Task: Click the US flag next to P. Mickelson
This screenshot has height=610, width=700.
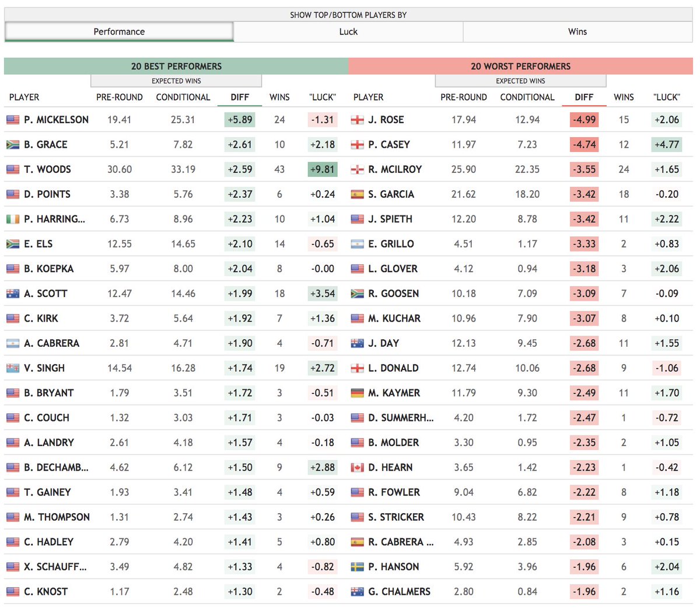Action: [x=14, y=119]
